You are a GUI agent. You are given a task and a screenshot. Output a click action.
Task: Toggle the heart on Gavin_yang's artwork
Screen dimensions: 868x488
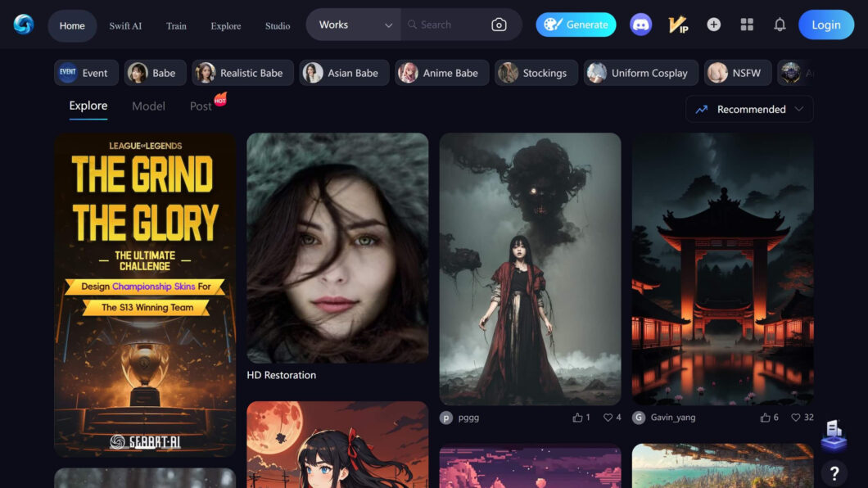(x=795, y=417)
